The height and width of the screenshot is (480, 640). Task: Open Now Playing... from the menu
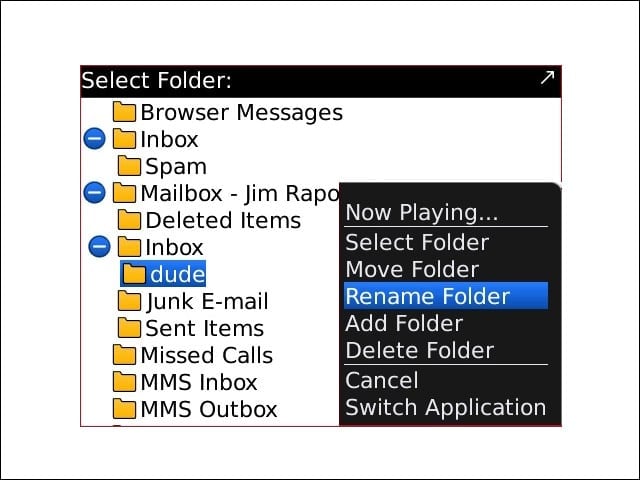(445, 212)
